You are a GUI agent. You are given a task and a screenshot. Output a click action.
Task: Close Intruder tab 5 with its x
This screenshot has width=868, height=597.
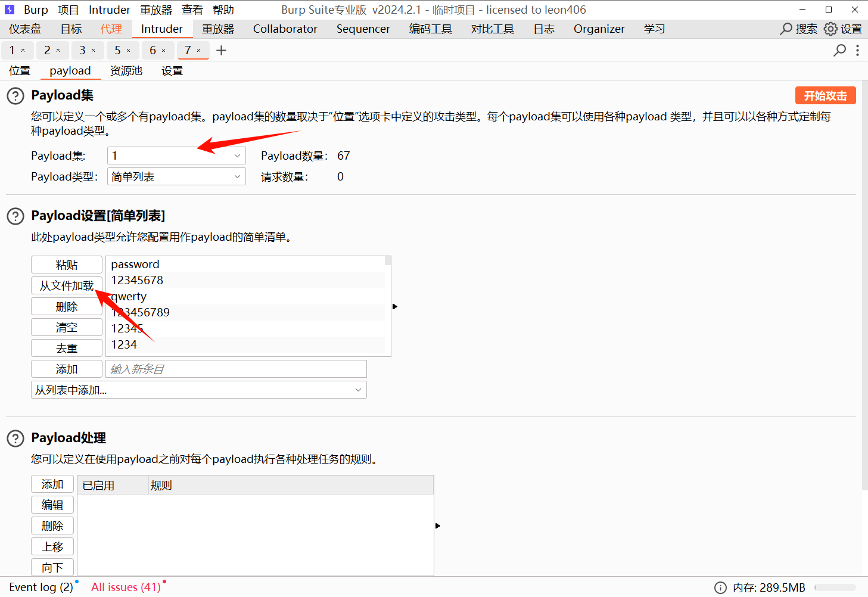click(129, 51)
